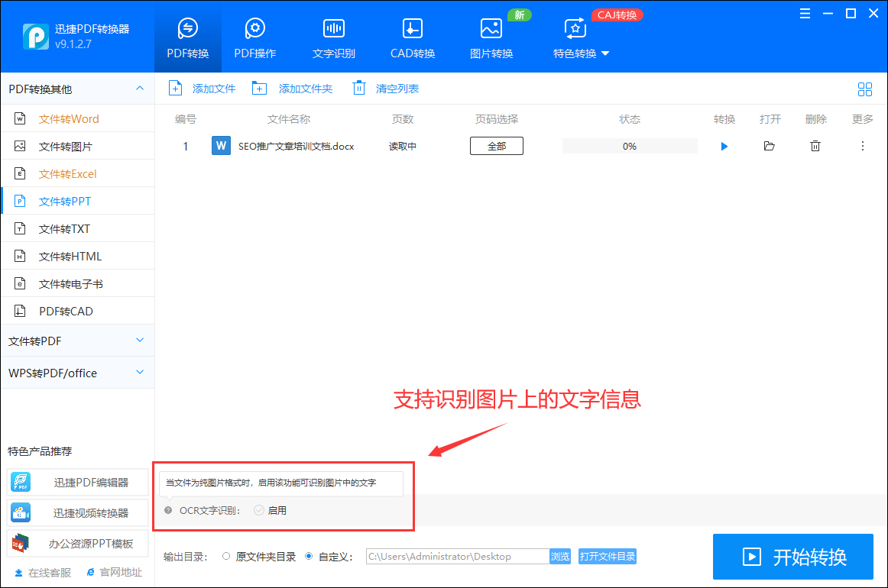Expand the 文件转PDF category
This screenshot has width=888, height=588.
coord(76,341)
